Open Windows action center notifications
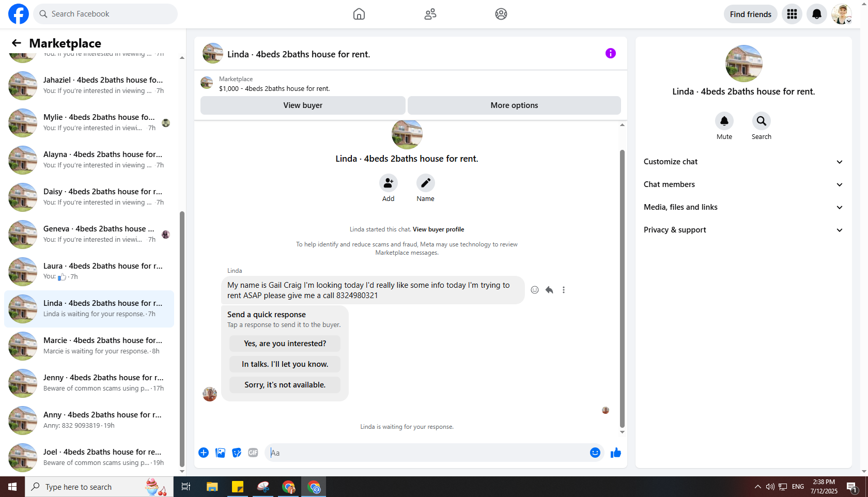 [x=852, y=487]
